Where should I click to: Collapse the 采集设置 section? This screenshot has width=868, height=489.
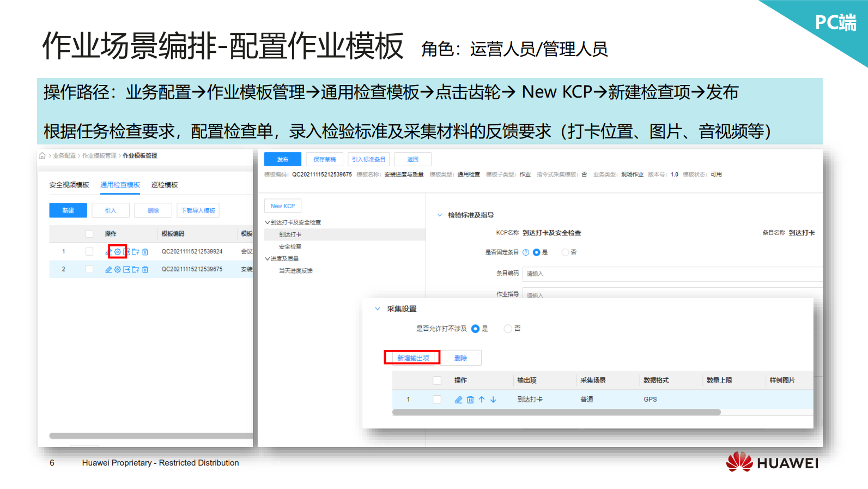pyautogui.click(x=378, y=309)
